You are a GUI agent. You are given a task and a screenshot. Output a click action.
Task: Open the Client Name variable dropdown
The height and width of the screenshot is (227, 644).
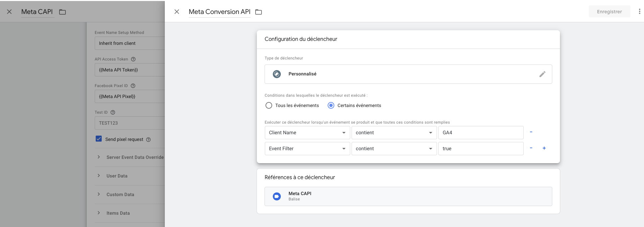[x=307, y=133]
